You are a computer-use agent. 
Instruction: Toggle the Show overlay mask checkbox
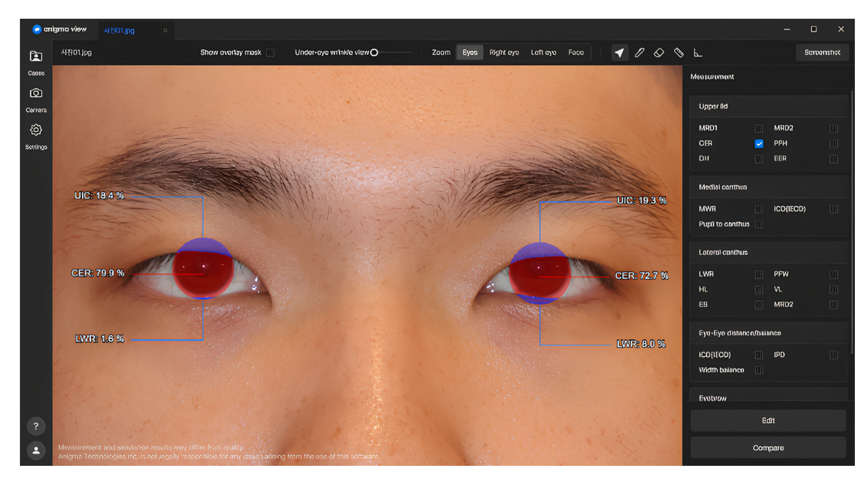pyautogui.click(x=271, y=53)
